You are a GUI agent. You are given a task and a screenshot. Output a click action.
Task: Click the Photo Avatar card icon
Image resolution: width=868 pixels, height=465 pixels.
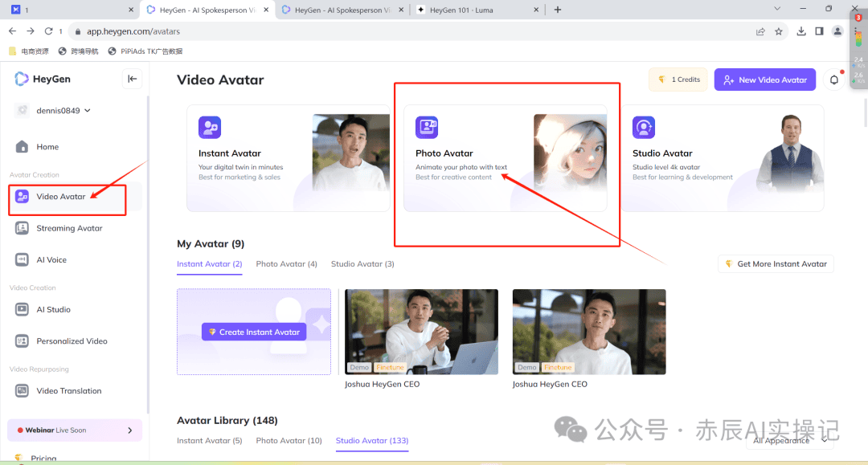pyautogui.click(x=427, y=127)
